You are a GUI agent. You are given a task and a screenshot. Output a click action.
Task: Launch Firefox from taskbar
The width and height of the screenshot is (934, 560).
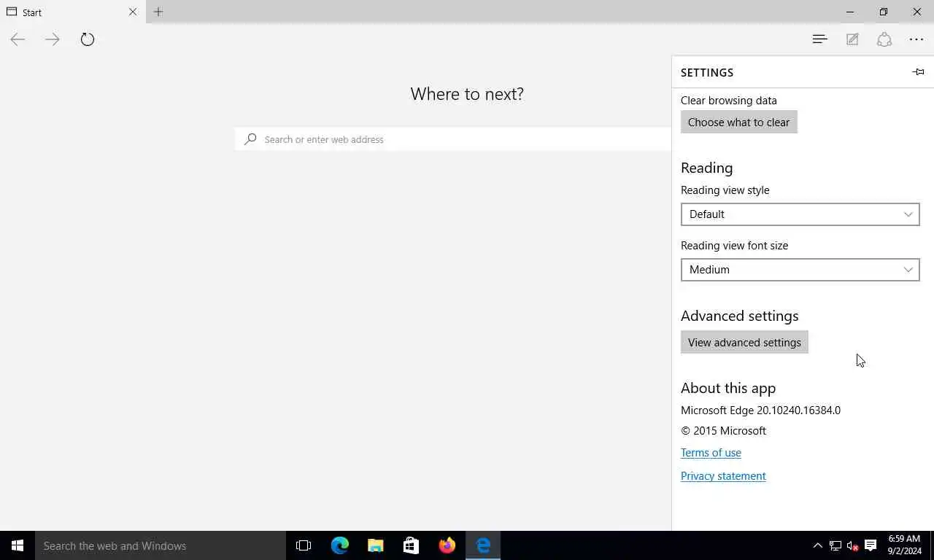(x=447, y=545)
